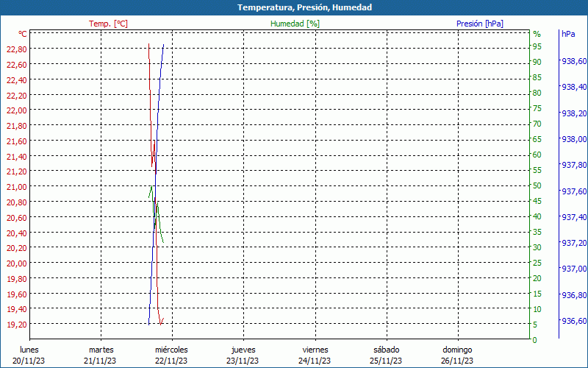Image resolution: width=588 pixels, height=368 pixels.
Task: Click the 936,60 pressure tick
Action: pyautogui.click(x=574, y=321)
